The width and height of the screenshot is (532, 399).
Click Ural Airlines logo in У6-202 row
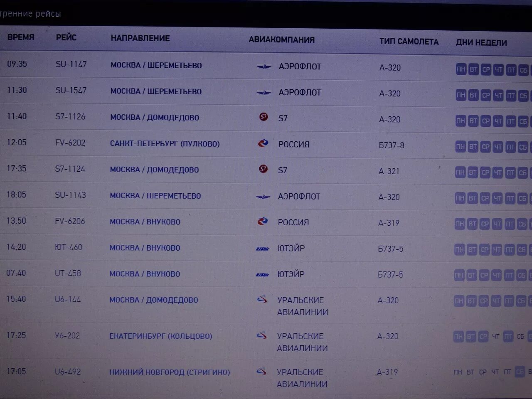[x=261, y=335]
